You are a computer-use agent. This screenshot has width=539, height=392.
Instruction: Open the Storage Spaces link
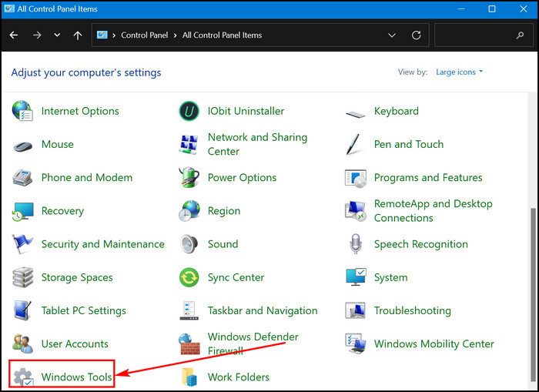[x=77, y=277]
